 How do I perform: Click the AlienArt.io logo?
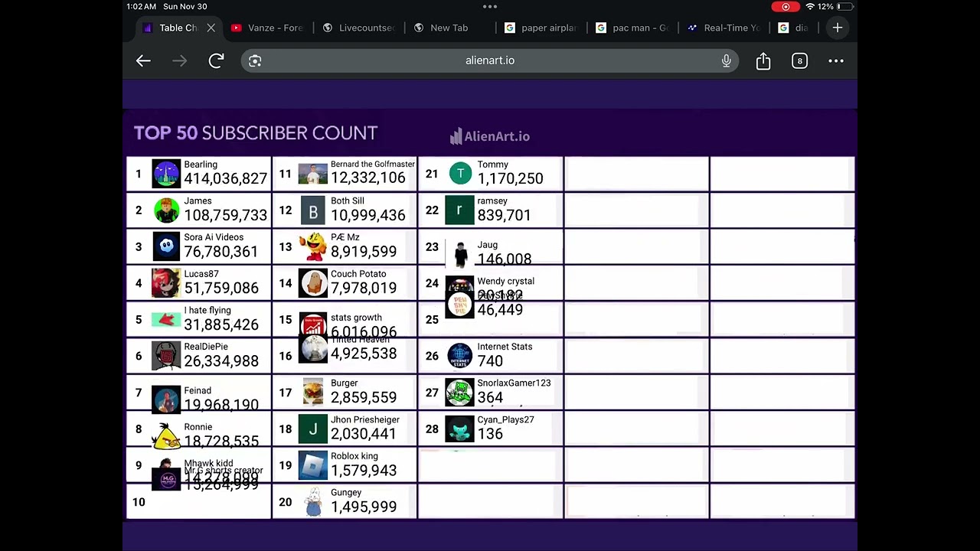(x=490, y=136)
